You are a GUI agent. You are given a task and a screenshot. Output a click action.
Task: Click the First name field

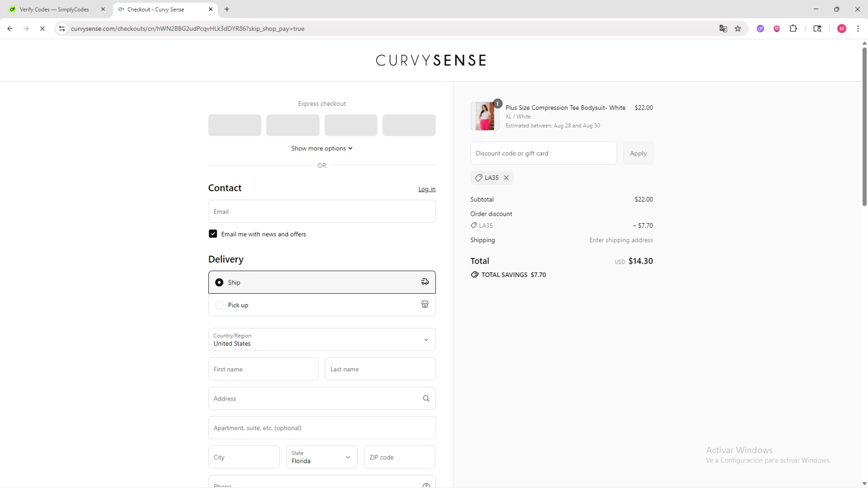[263, 369]
